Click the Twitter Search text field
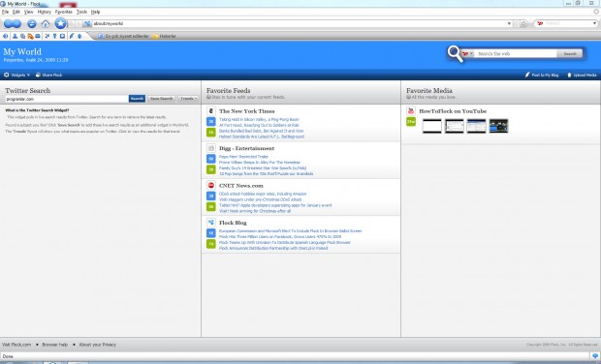The image size is (601, 364). [67, 99]
